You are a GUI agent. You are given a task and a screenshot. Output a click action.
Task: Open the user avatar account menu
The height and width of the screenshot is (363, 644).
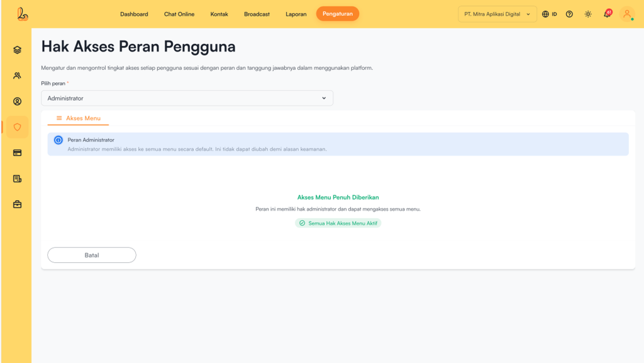(627, 14)
